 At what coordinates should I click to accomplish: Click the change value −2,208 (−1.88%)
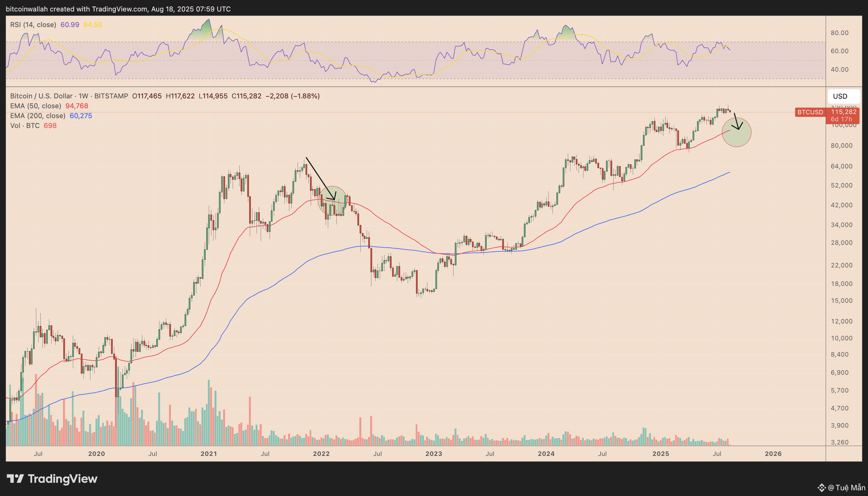293,96
